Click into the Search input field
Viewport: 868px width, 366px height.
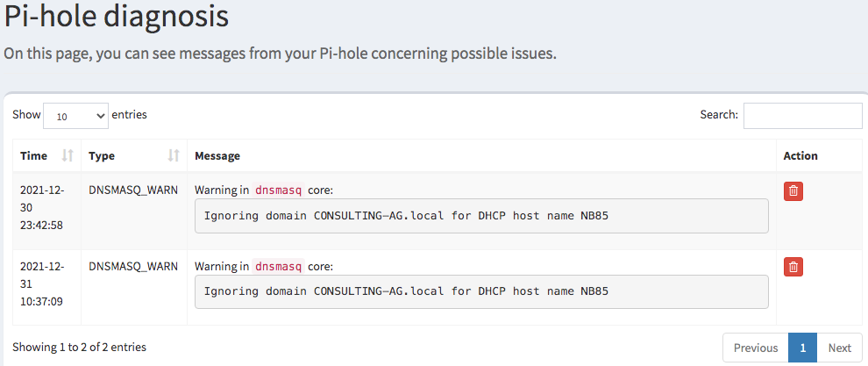click(x=802, y=116)
